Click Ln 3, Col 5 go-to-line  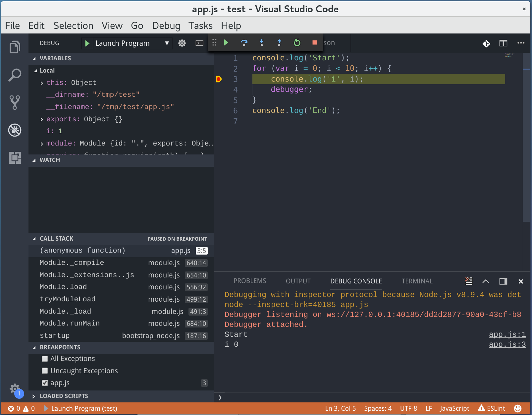340,408
